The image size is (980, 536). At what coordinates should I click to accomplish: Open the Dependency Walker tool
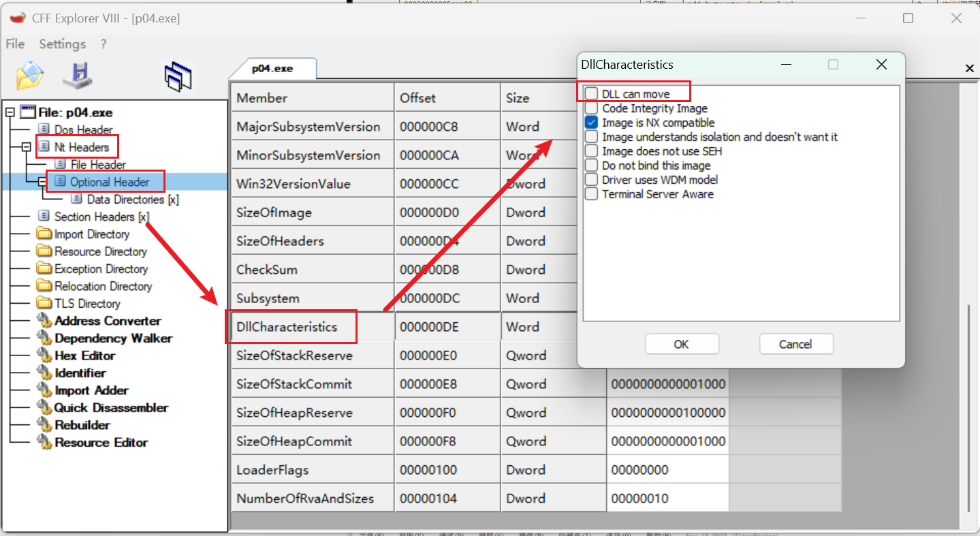point(113,338)
